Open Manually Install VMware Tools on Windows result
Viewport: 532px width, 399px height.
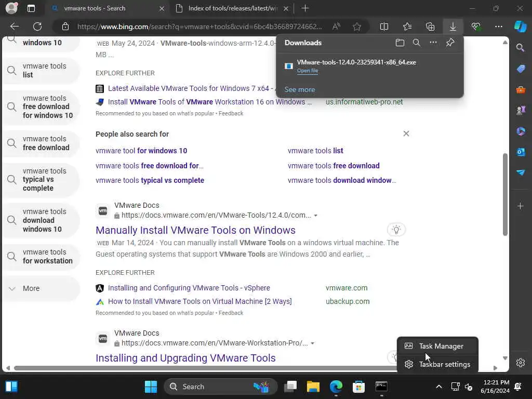[195, 230]
